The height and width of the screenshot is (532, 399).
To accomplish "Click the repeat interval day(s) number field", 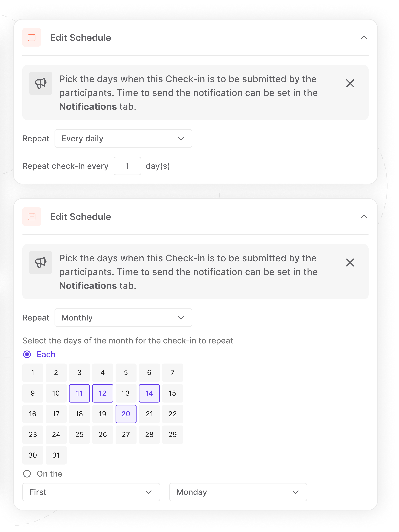I will [127, 166].
